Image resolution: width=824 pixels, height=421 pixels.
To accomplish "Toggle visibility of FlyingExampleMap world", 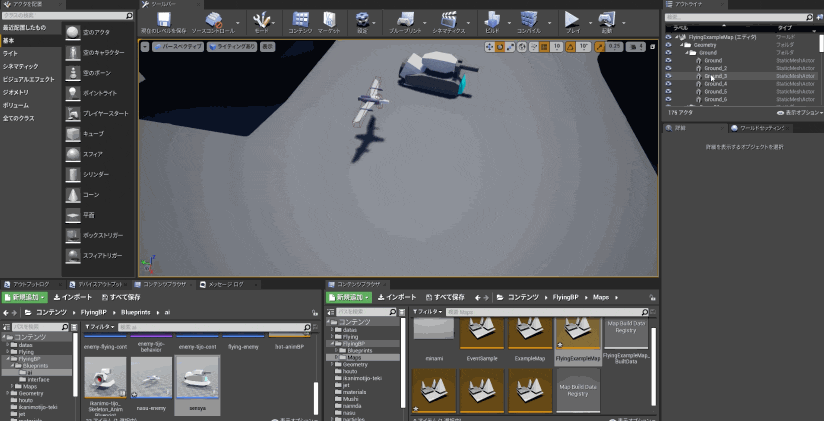I will tap(668, 37).
